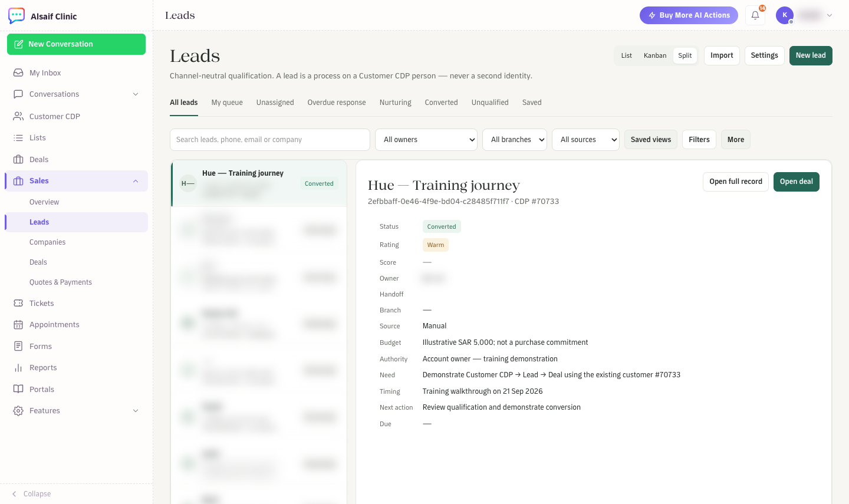The height and width of the screenshot is (504, 849).
Task: Select the Split view option
Action: click(x=685, y=55)
